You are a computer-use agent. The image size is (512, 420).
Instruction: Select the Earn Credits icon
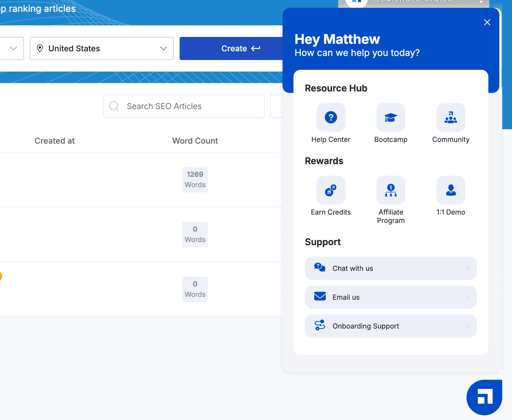tap(331, 190)
